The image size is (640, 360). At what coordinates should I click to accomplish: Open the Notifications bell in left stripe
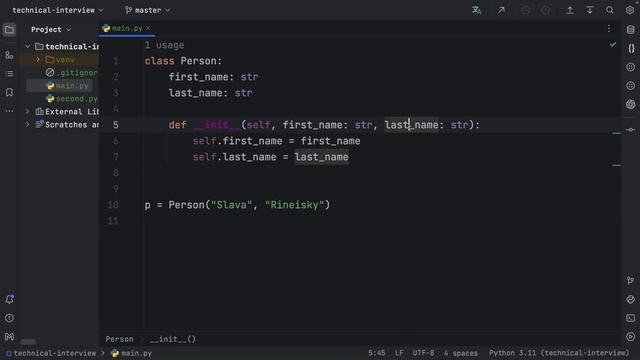pos(9,299)
